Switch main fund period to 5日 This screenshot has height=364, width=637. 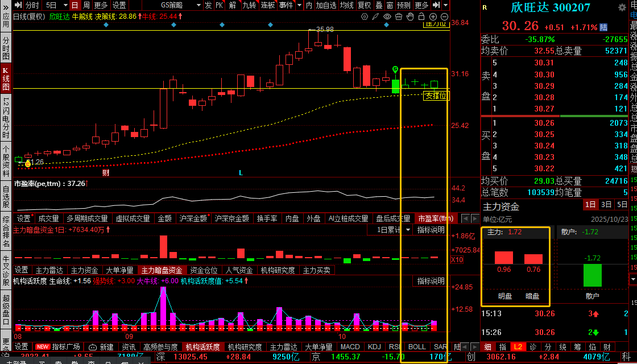pos(622,205)
